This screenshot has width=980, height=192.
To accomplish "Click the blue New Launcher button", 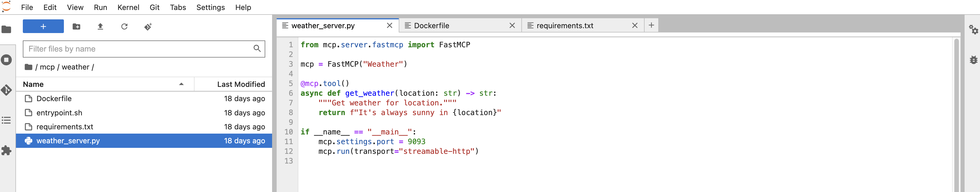I will pyautogui.click(x=43, y=26).
